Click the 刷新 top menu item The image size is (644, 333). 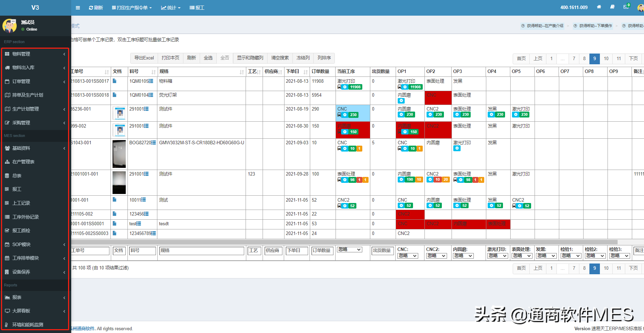(96, 8)
